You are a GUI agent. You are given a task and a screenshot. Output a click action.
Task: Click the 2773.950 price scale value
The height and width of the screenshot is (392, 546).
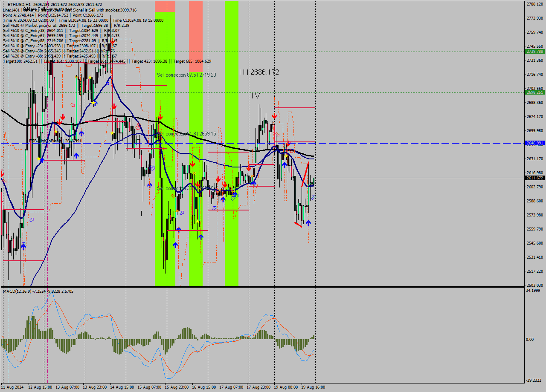pos(534,18)
